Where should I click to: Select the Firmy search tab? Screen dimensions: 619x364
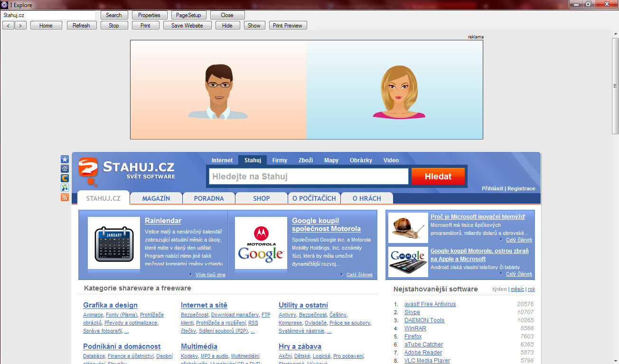280,160
